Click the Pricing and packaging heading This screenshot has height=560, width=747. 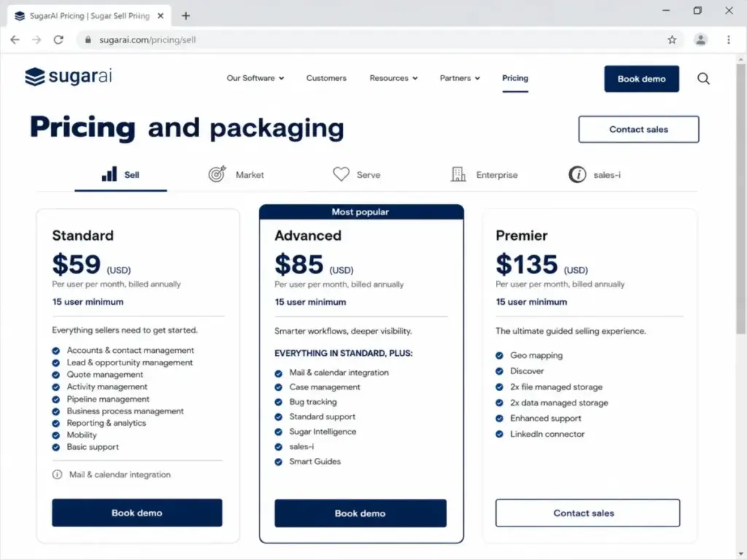(x=187, y=128)
